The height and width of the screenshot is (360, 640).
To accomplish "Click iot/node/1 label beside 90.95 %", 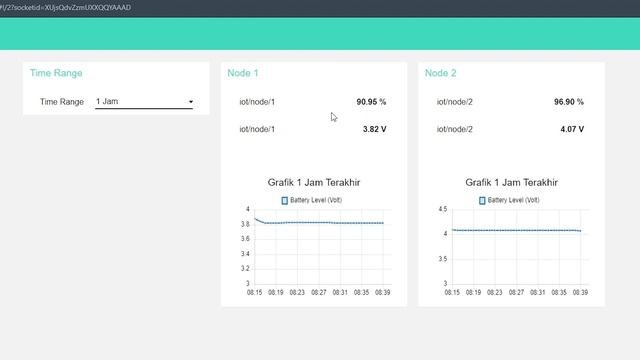I will click(x=257, y=102).
